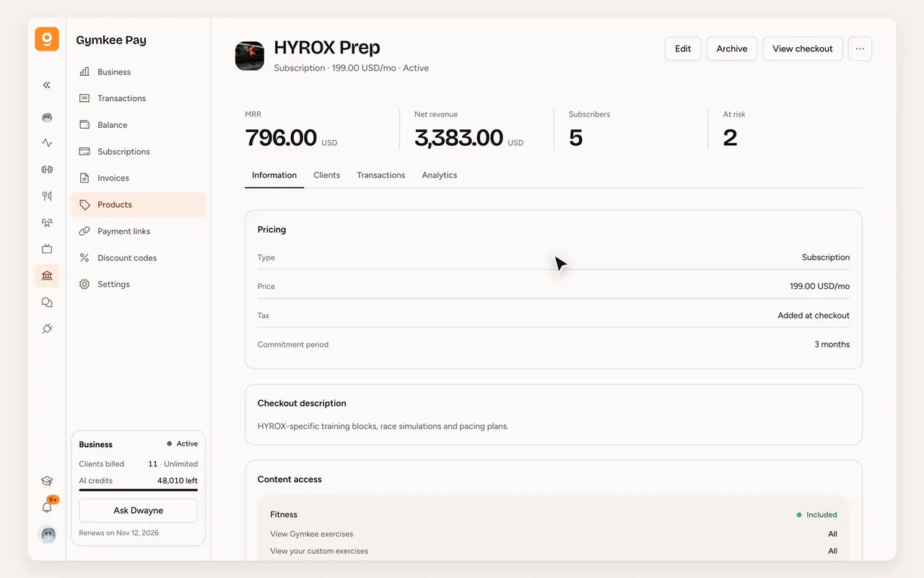Open the profile avatar below the bell
This screenshot has height=578, width=924.
(x=47, y=535)
